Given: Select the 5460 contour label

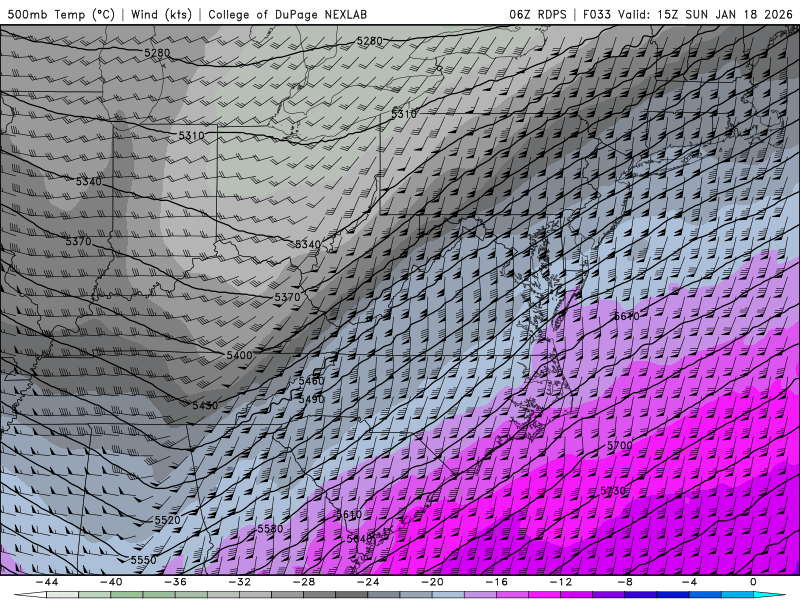Looking at the screenshot, I should point(311,381).
